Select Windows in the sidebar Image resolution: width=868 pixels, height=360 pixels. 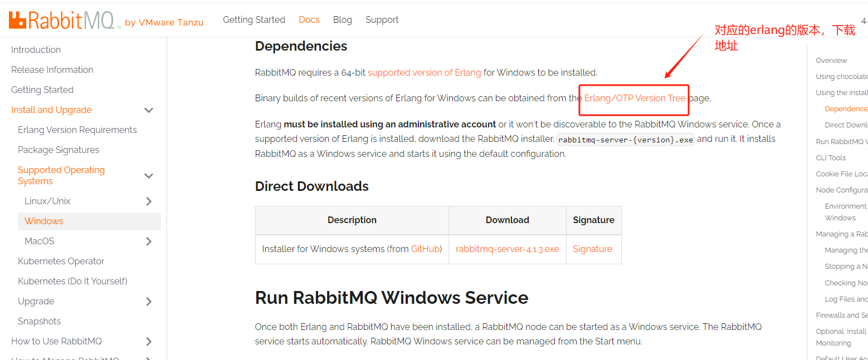click(x=44, y=221)
